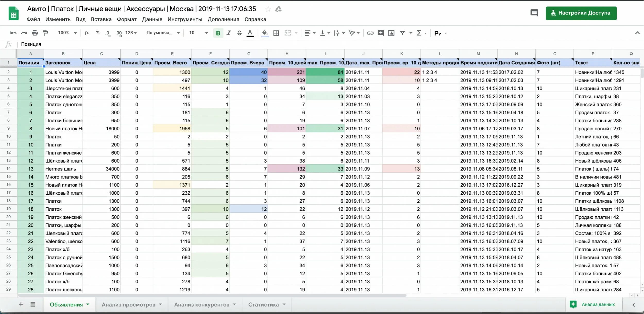Click the Настройки Доступа share button
This screenshot has height=314, width=644.
pos(581,13)
